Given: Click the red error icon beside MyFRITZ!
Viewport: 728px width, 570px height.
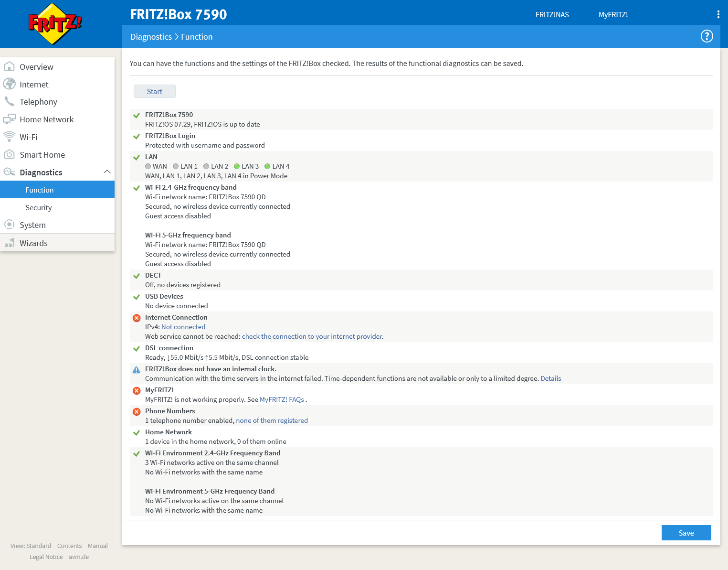Looking at the screenshot, I should [137, 390].
